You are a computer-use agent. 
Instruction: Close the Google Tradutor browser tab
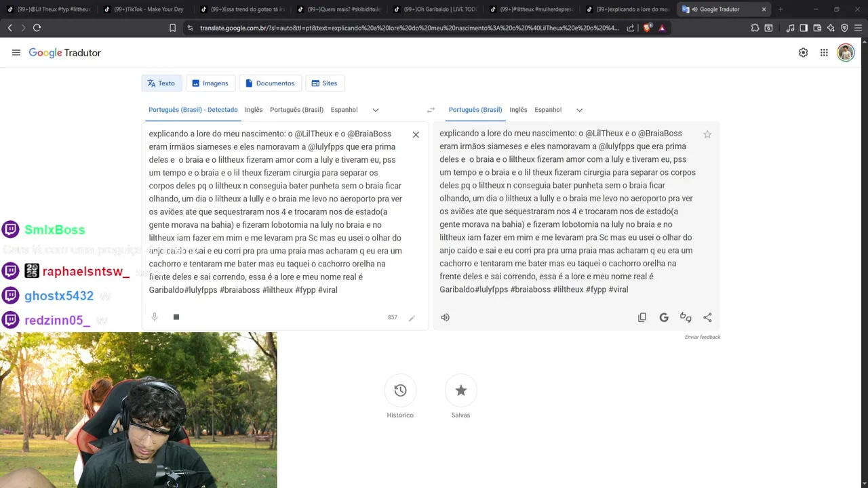[764, 9]
